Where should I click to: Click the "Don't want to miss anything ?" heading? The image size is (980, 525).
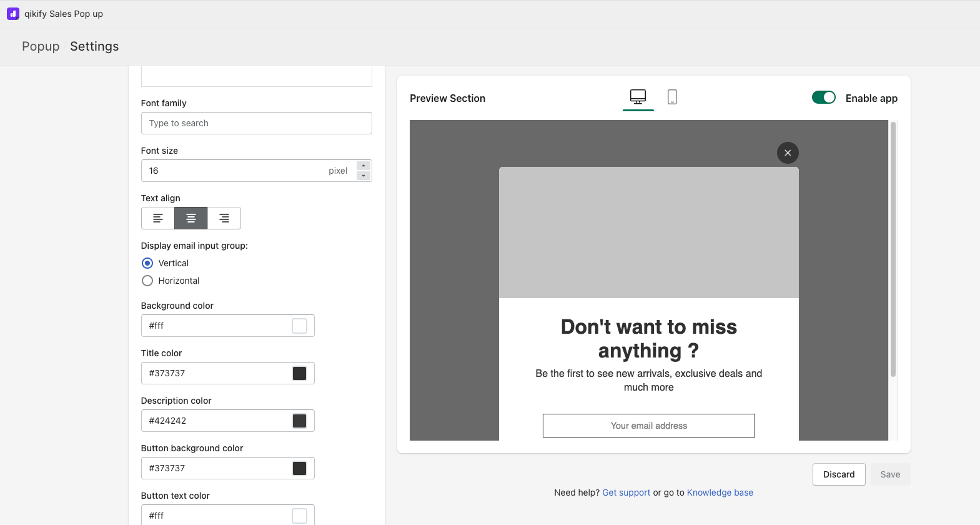[x=649, y=339]
